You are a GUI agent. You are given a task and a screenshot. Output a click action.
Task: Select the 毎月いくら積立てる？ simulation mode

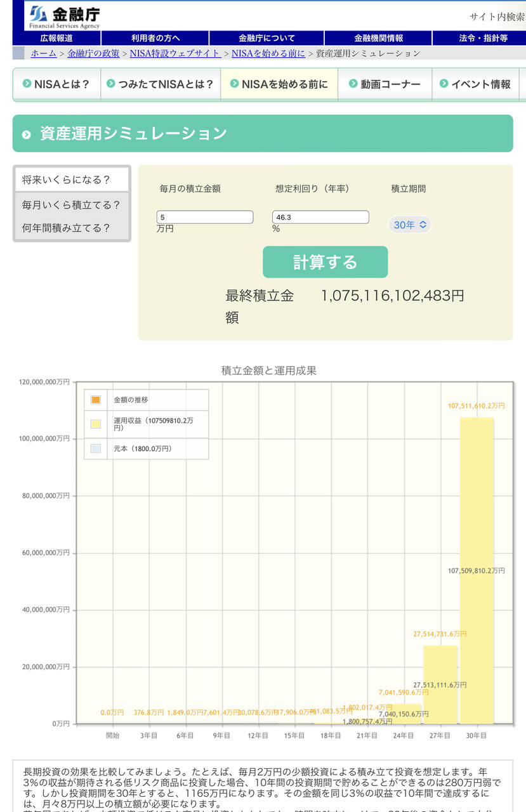tap(72, 205)
